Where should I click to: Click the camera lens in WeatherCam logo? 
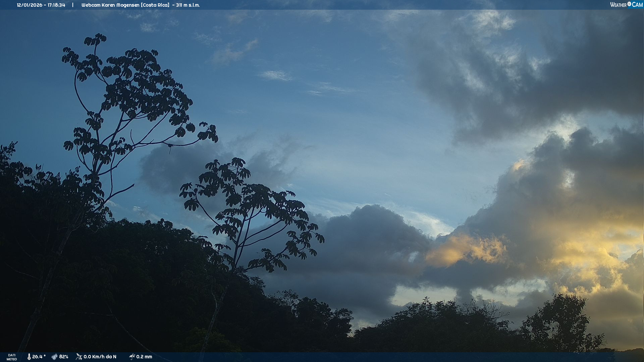tap(629, 4)
